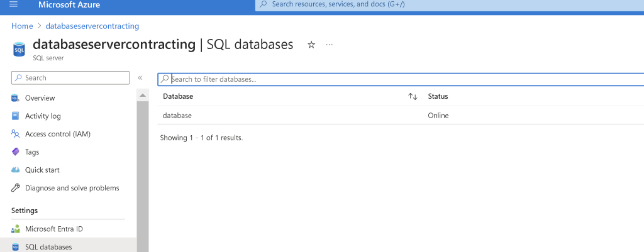Click the 'SQL server' subtitle text
644x252 pixels.
coord(48,58)
